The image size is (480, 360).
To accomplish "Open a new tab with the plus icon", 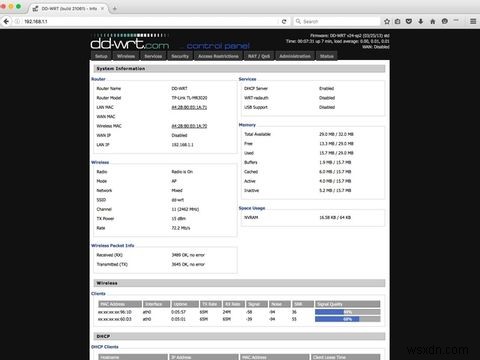I will tap(114, 9).
